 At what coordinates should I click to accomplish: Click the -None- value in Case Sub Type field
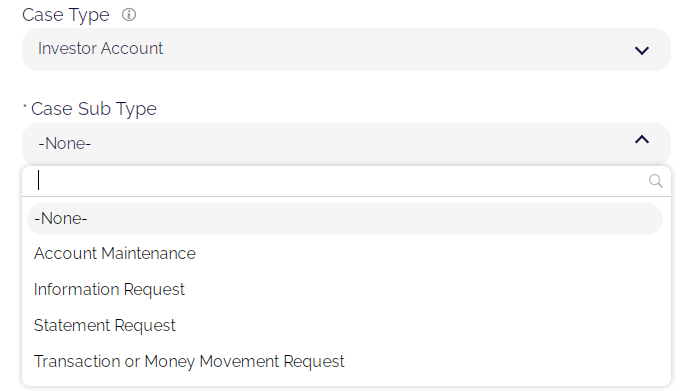click(x=64, y=143)
